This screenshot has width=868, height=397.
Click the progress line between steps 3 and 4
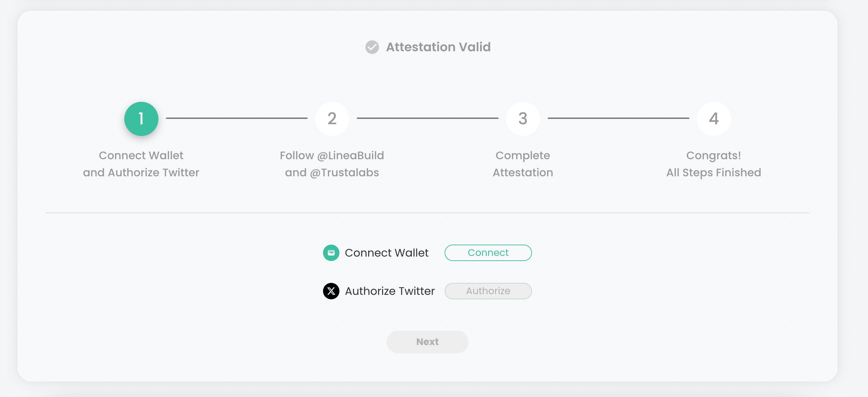pyautogui.click(x=618, y=118)
